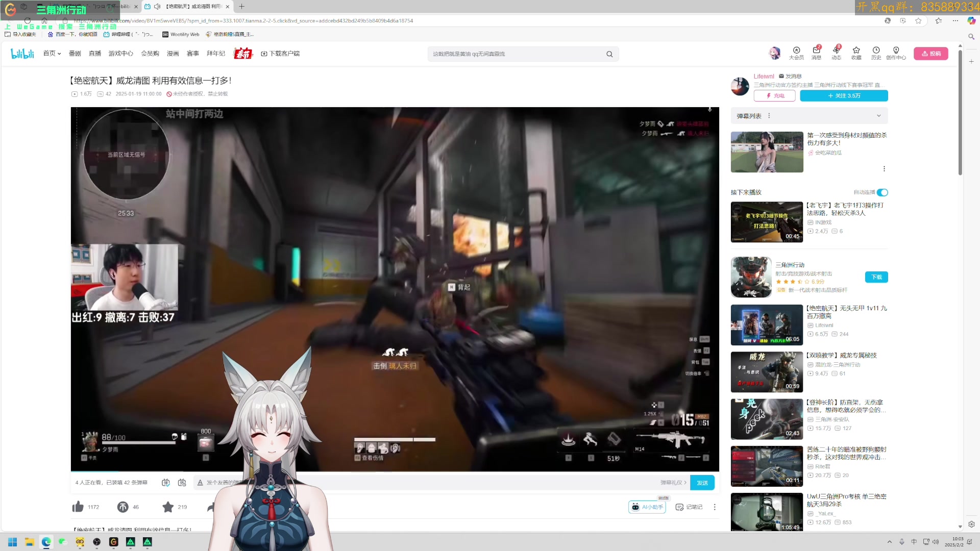Open the 番剧 nav item
The width and height of the screenshot is (980, 551).
(75, 54)
